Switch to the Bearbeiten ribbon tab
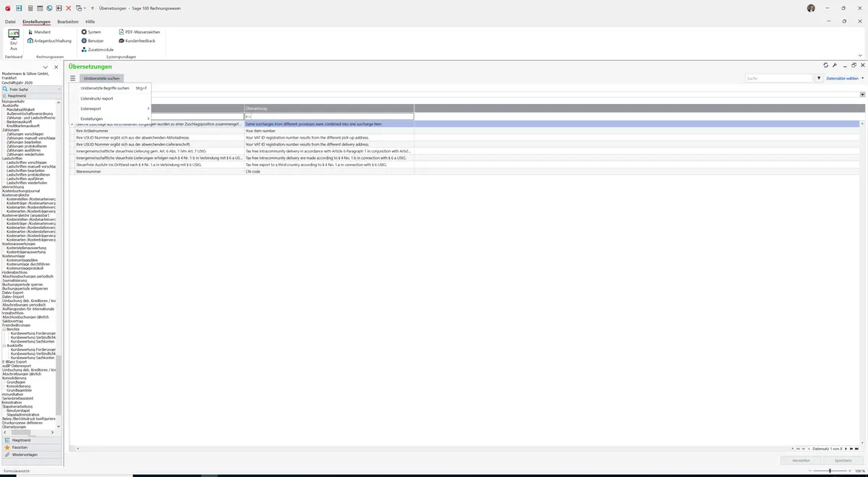 click(68, 22)
